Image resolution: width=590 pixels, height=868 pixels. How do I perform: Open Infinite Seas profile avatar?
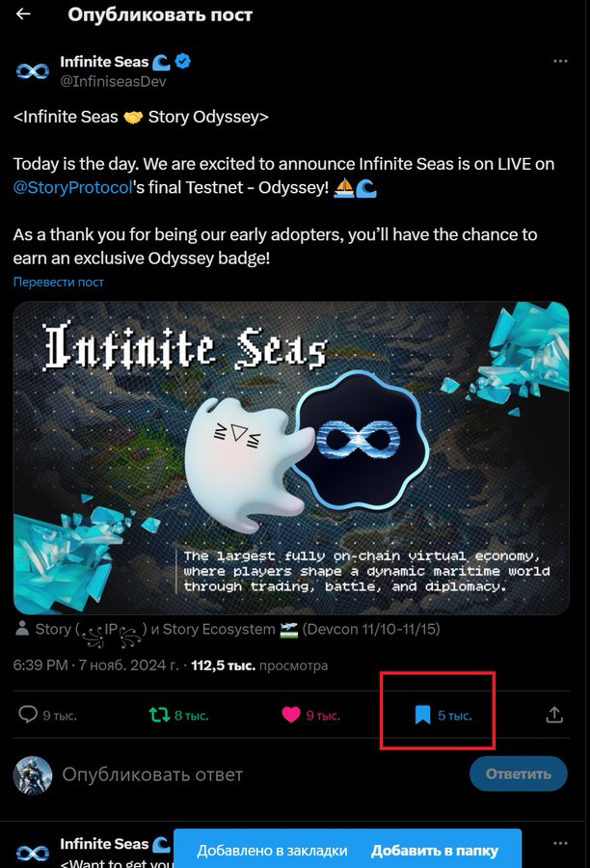[x=32, y=70]
